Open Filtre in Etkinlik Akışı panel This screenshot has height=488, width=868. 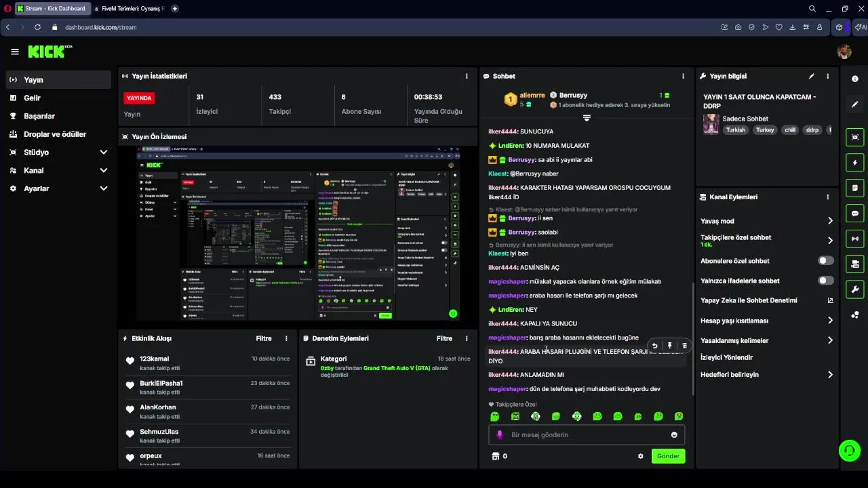264,338
